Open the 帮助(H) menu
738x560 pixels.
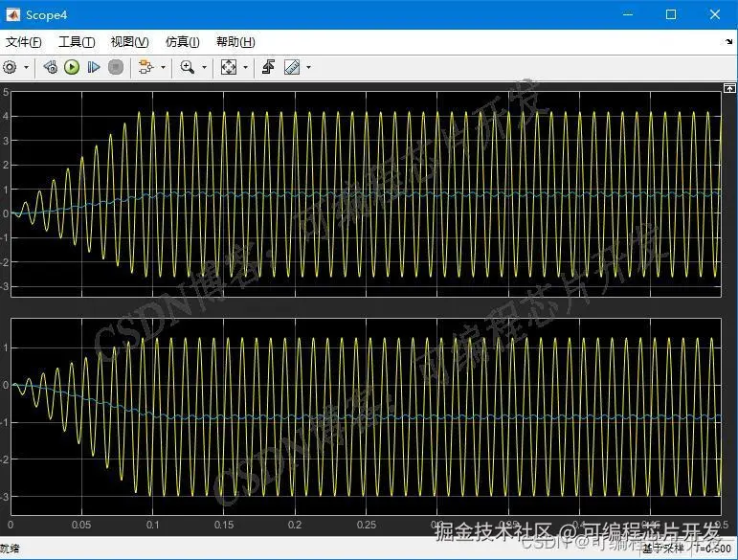235,42
